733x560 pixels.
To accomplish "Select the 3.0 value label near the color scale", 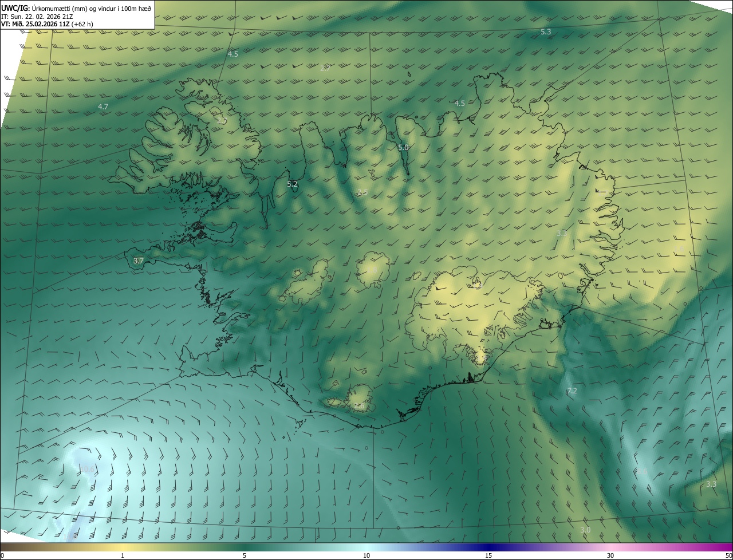I will 585,530.
